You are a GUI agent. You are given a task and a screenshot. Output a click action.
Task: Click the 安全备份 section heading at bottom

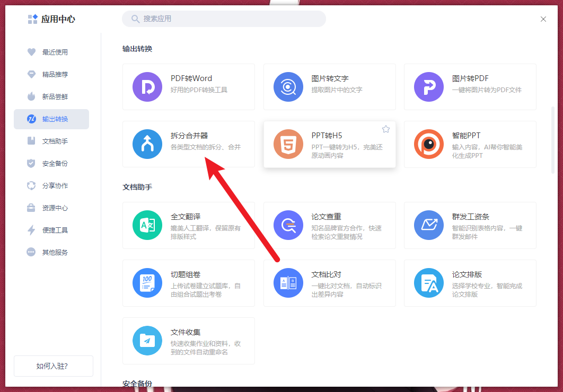pyautogui.click(x=137, y=384)
